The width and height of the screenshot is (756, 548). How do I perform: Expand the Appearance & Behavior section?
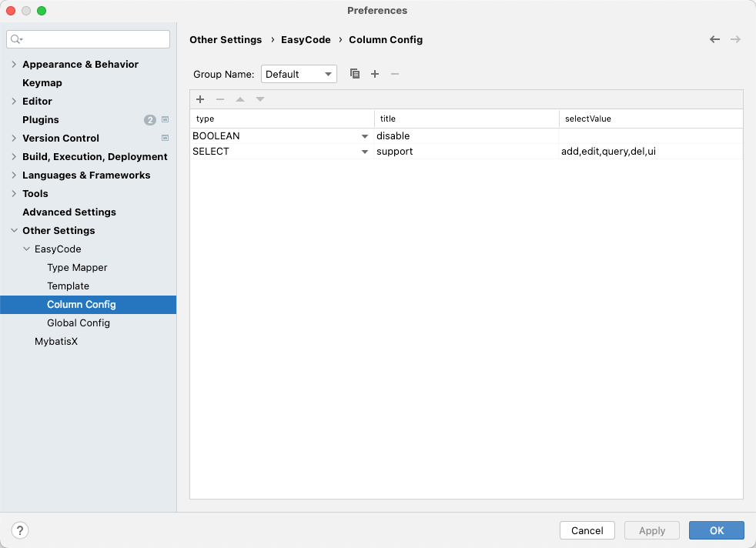pos(14,65)
